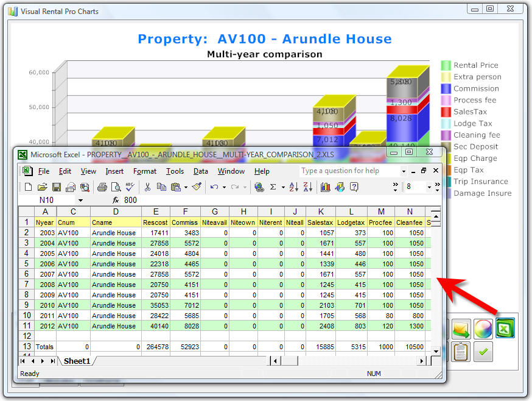Click the New workbook icon in Excel toolbar
This screenshot has width=532, height=401.
click(x=29, y=187)
